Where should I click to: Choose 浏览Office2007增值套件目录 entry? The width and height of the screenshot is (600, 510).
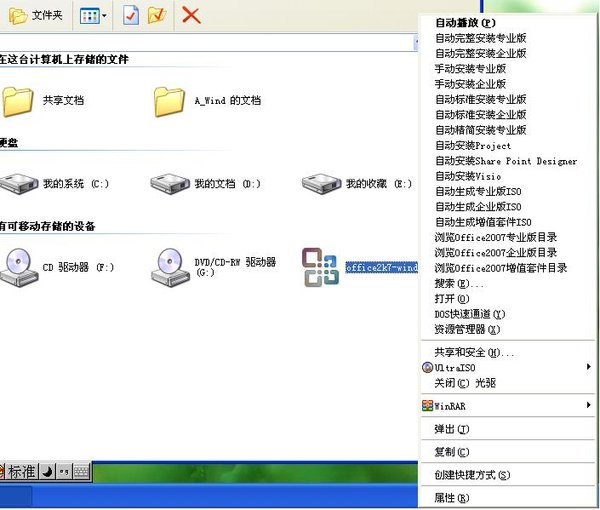507,268
